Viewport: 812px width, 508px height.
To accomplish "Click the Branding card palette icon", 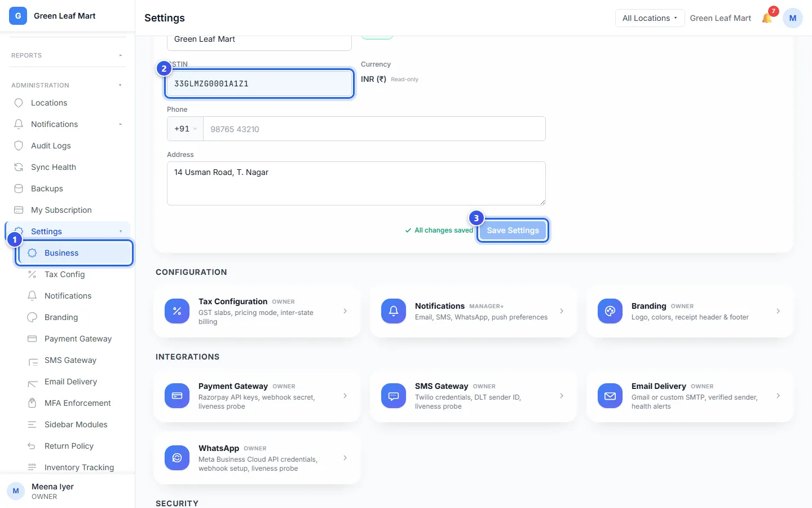I will (610, 311).
